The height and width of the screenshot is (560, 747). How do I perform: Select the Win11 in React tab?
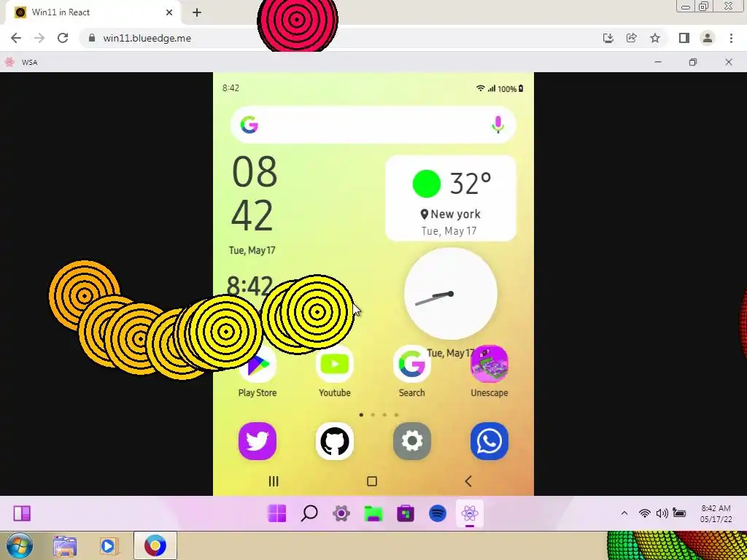click(94, 12)
